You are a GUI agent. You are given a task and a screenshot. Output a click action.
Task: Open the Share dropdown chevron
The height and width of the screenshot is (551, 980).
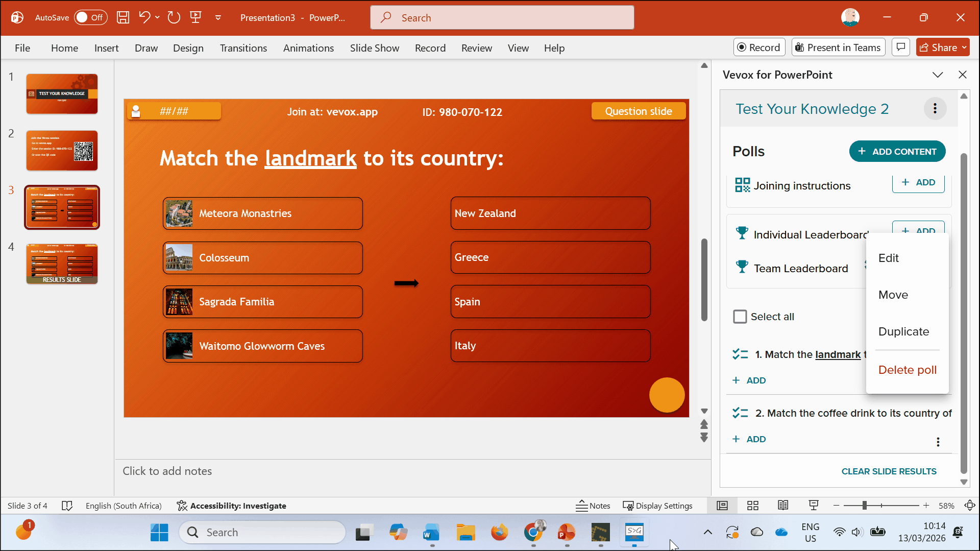tap(964, 47)
